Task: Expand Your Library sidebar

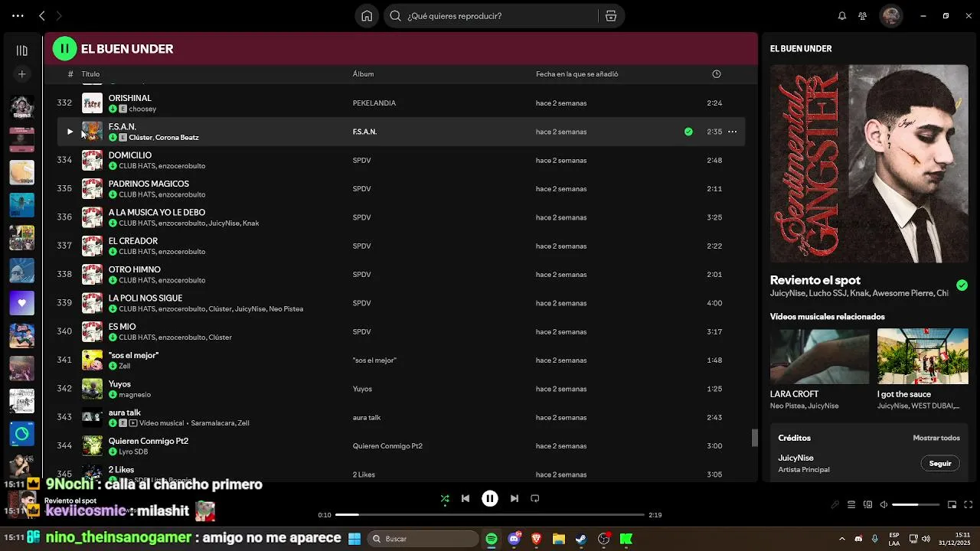Action: (22, 51)
